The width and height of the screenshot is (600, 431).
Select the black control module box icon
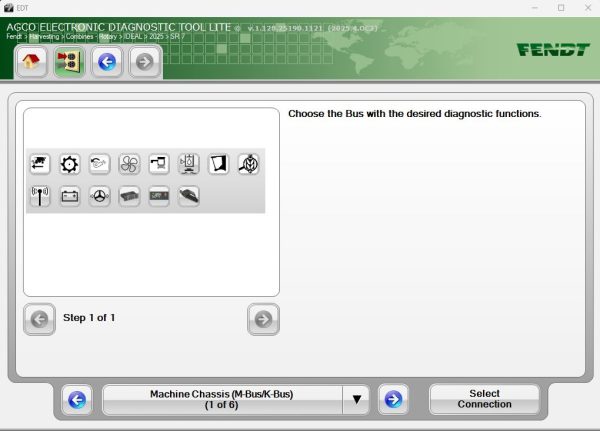[x=129, y=196]
